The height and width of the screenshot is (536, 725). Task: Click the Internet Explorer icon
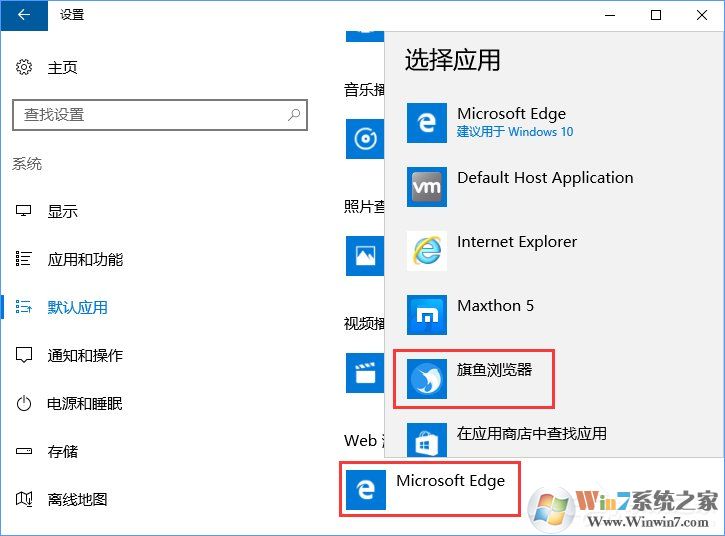point(427,251)
